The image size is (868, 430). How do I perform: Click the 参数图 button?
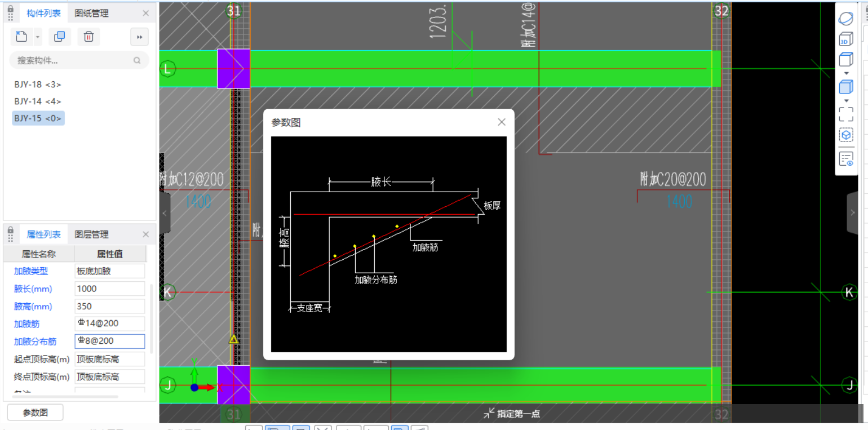pyautogui.click(x=35, y=413)
